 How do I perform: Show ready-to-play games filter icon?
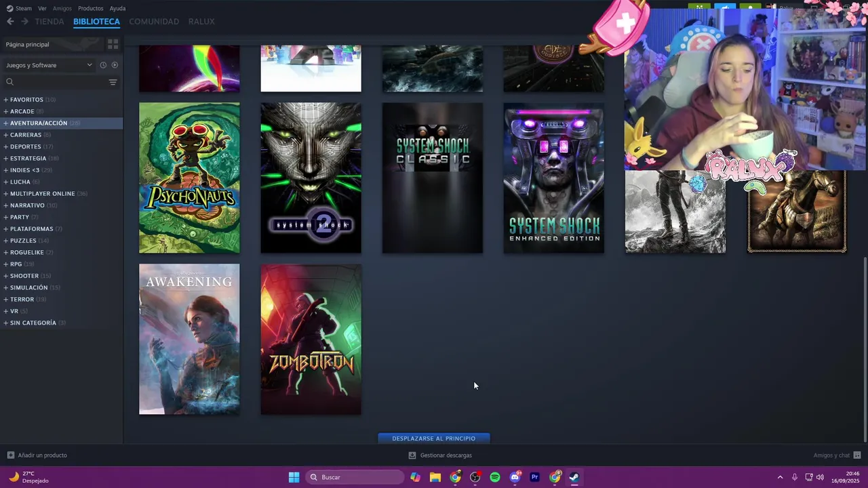tap(115, 65)
